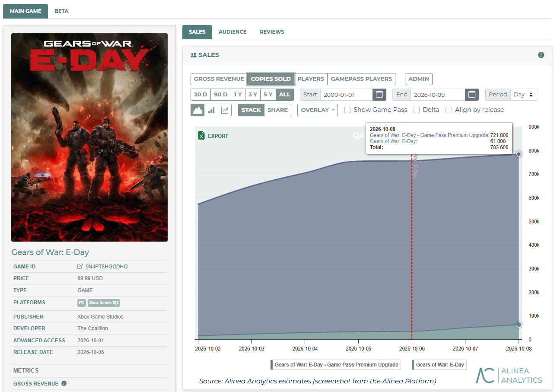Toggle Game Pass Premium Upgrade legend series
The width and height of the screenshot is (554, 392).
click(x=335, y=365)
